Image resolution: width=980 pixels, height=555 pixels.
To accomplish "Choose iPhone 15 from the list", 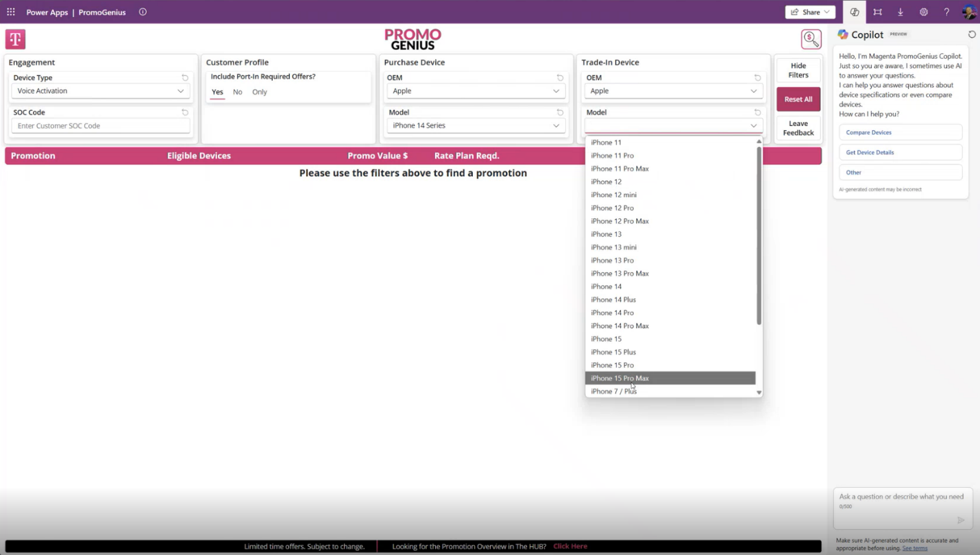I will (670, 338).
